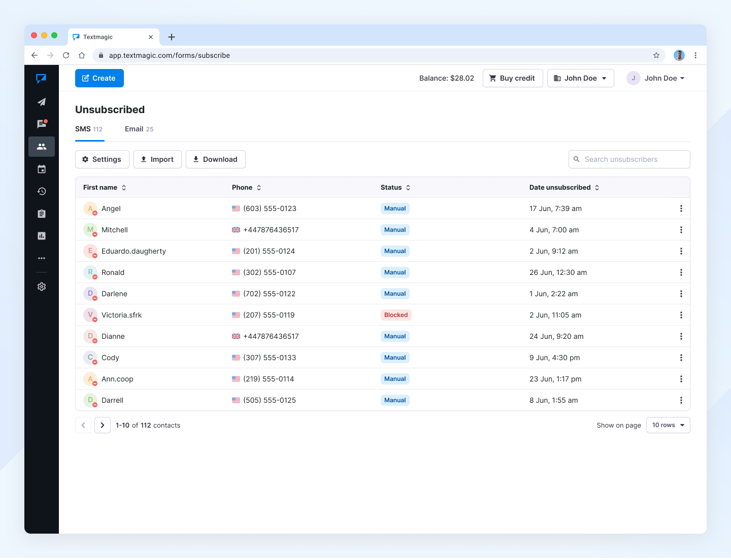Open the settings gear icon in sidebar
The height and width of the screenshot is (560, 731).
pyautogui.click(x=42, y=287)
